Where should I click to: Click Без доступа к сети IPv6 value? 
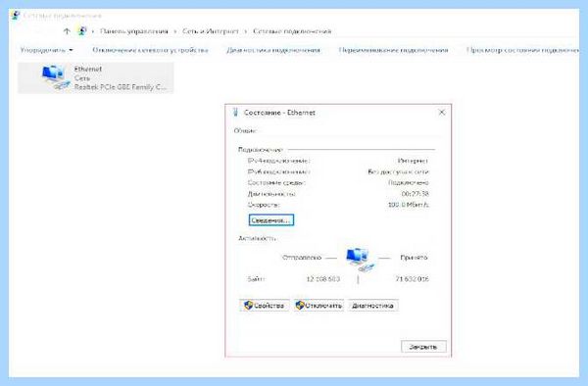398,171
